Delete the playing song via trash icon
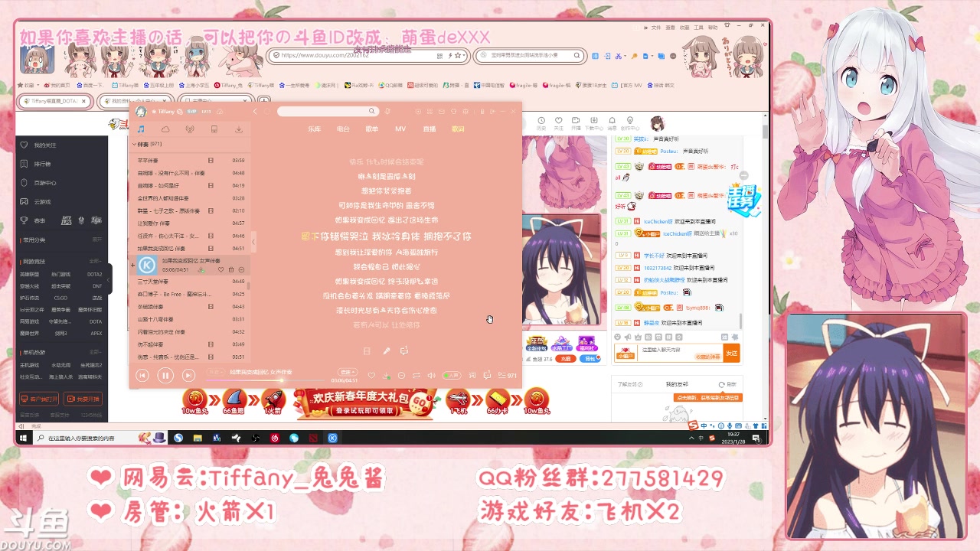Viewport: 980px width, 551px height. click(231, 269)
